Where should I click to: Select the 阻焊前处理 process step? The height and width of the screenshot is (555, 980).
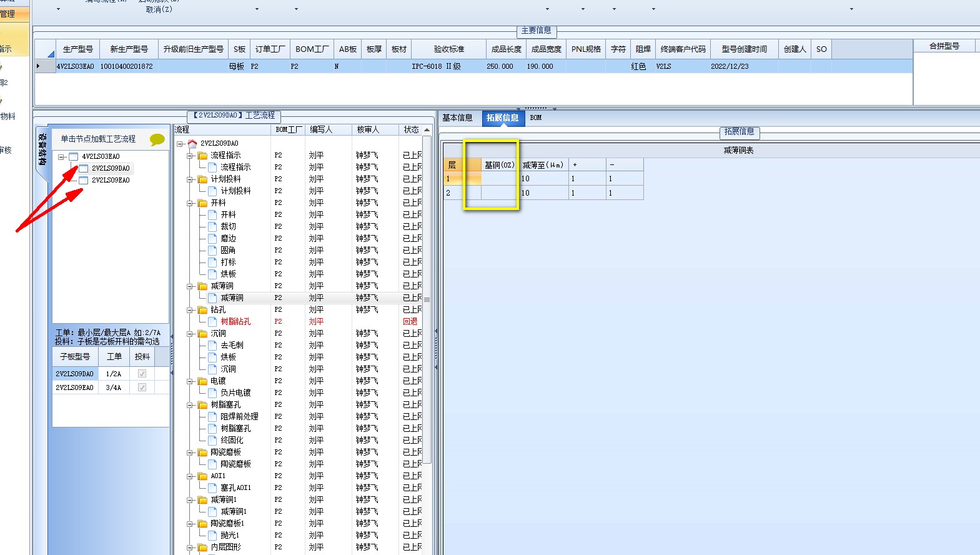(239, 416)
